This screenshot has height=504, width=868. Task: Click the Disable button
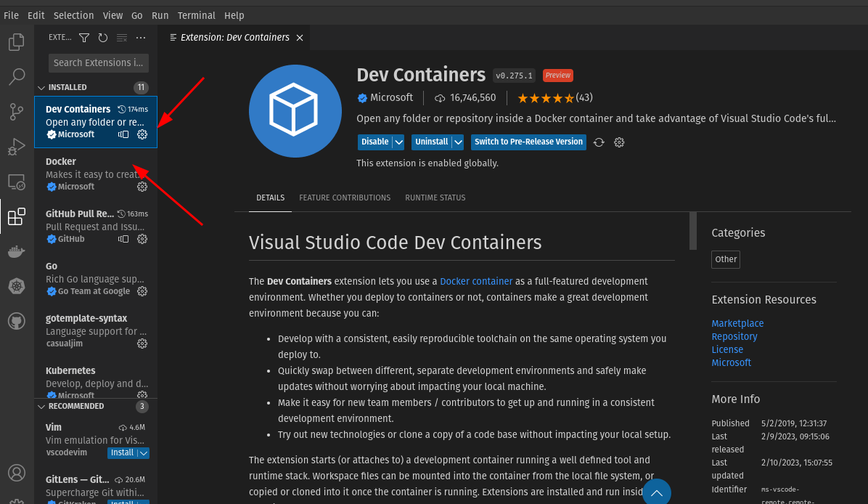374,142
